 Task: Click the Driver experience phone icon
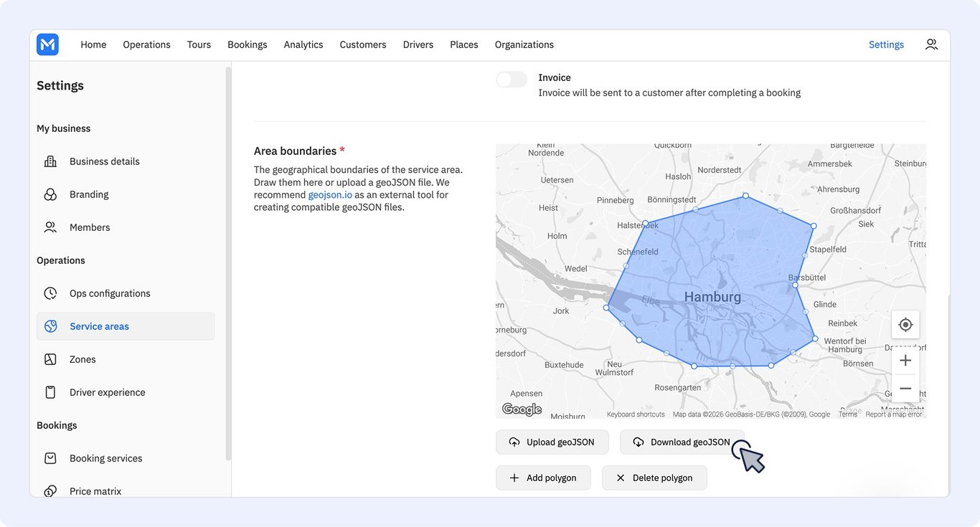pyautogui.click(x=50, y=392)
